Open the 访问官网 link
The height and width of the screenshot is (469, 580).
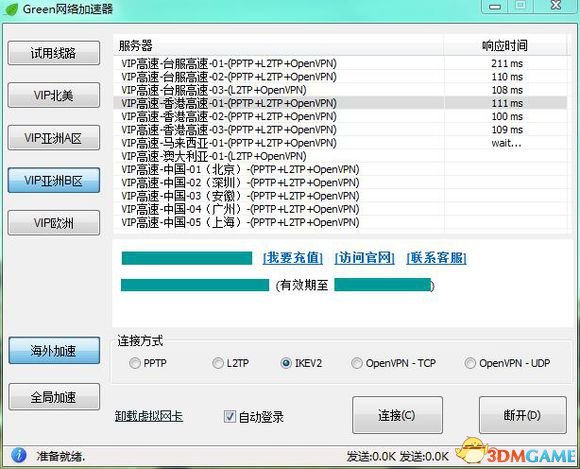(x=364, y=257)
